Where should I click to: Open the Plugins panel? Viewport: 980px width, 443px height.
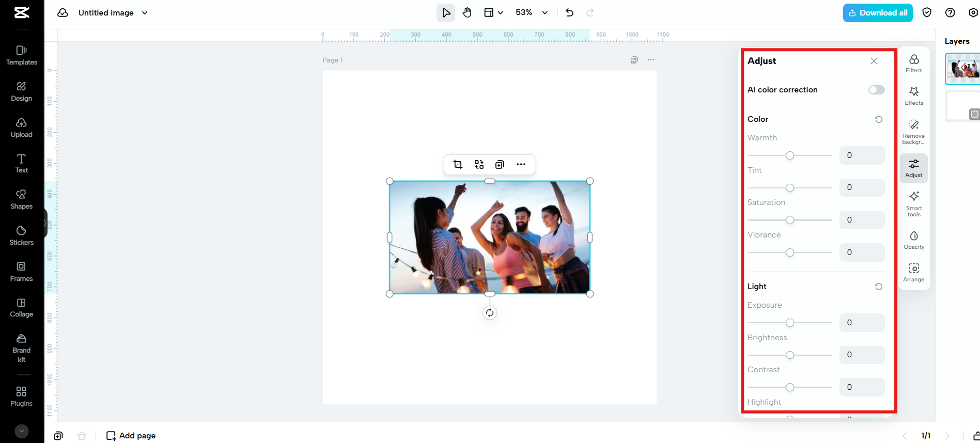click(22, 397)
